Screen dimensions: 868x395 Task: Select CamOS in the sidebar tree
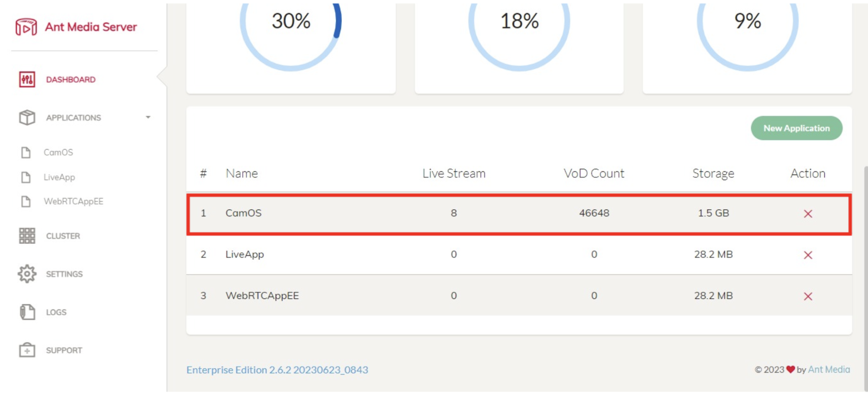point(58,153)
